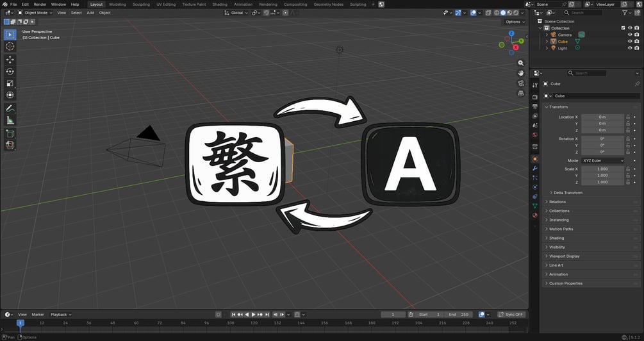Activate the Cursor tool
644x341 pixels.
(10, 46)
